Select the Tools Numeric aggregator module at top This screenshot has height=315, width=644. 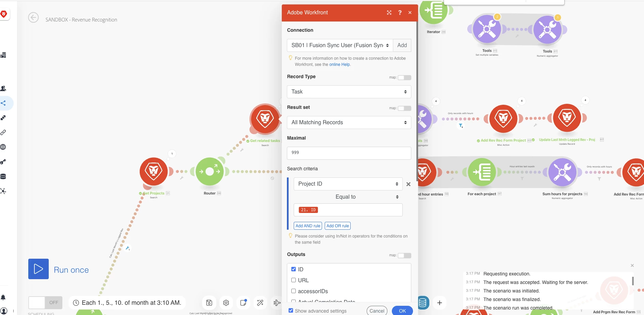tap(548, 30)
